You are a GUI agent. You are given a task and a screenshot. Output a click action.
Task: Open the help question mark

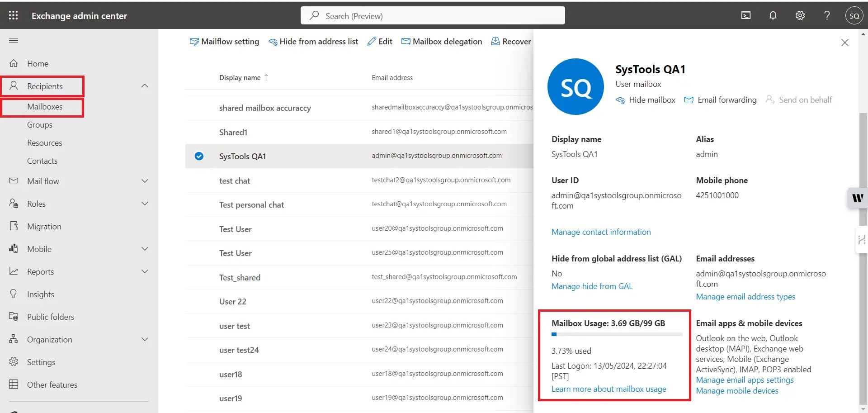coord(827,15)
